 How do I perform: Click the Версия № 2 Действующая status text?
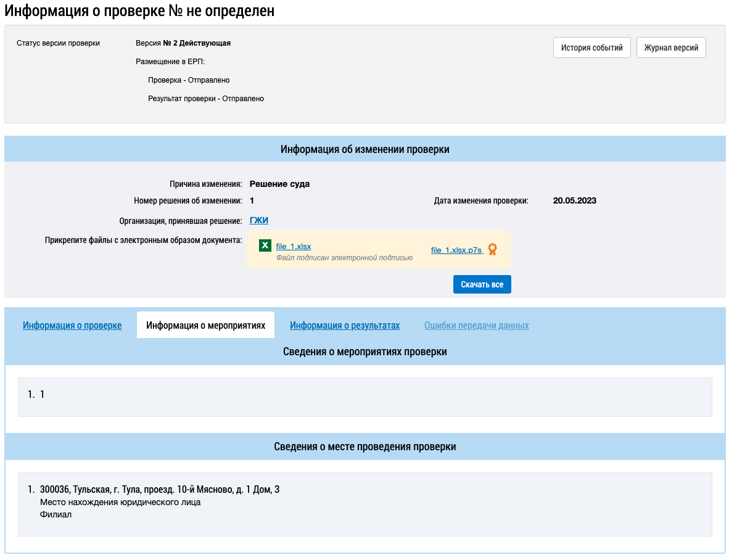click(x=183, y=43)
